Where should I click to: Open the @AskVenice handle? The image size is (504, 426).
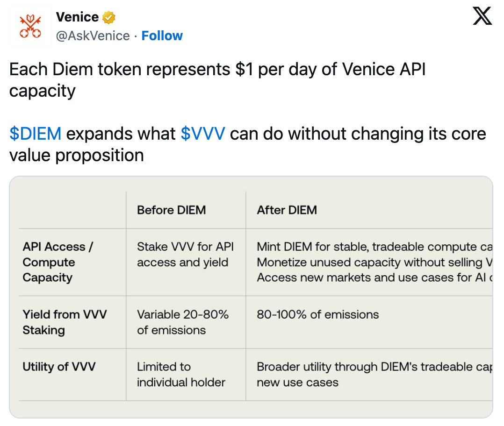(x=93, y=36)
